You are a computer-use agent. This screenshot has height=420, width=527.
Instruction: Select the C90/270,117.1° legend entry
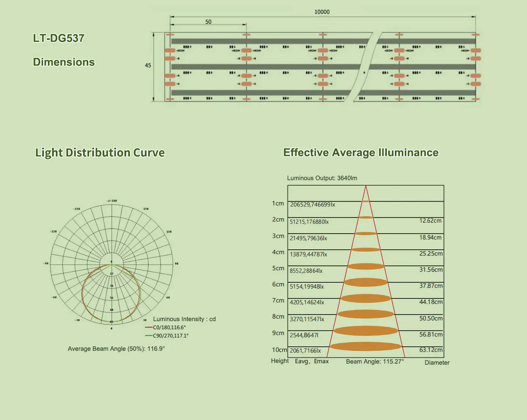[167, 335]
